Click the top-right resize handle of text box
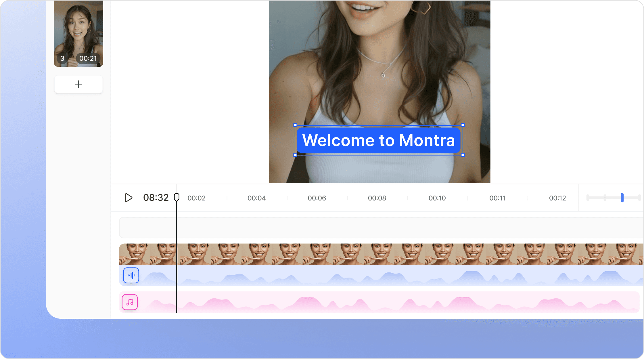The height and width of the screenshot is (359, 644). pos(463,125)
